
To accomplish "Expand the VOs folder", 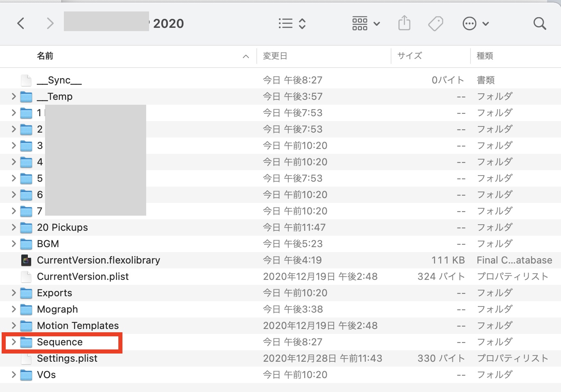I will click(x=14, y=375).
